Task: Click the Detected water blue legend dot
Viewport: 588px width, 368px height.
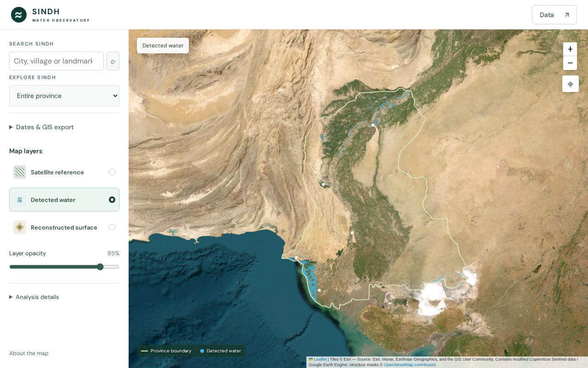Action: [202, 351]
